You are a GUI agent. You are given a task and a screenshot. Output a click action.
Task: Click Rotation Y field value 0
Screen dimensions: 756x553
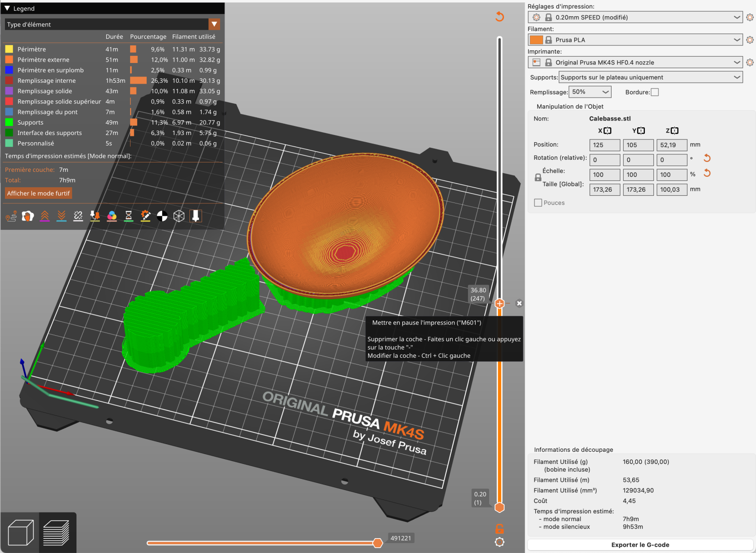pyautogui.click(x=638, y=160)
